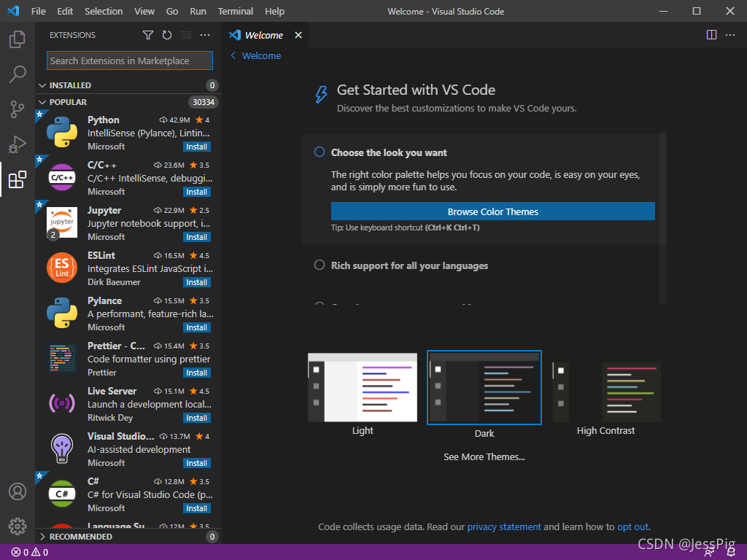
Task: Open errors and warnings in status bar
Action: (29, 553)
